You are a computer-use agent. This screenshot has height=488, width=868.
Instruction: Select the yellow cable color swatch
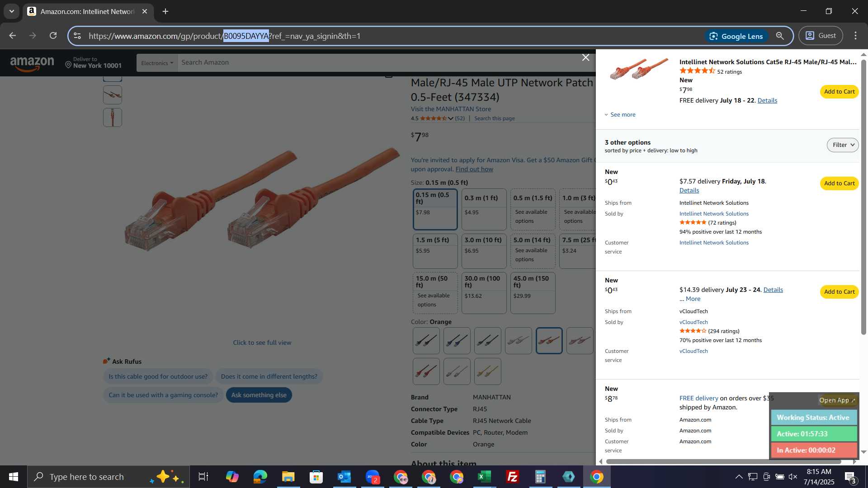coord(487,371)
